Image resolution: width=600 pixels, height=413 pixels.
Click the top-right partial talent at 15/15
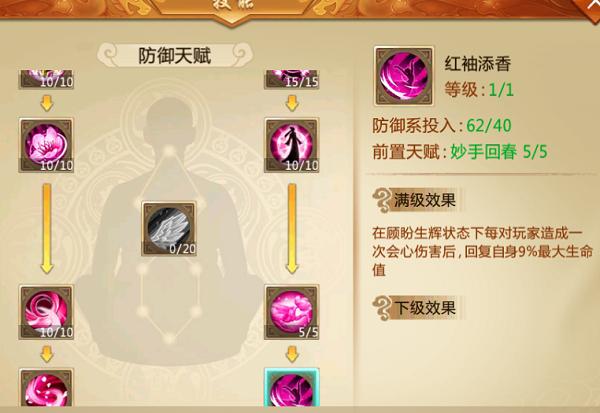292,79
